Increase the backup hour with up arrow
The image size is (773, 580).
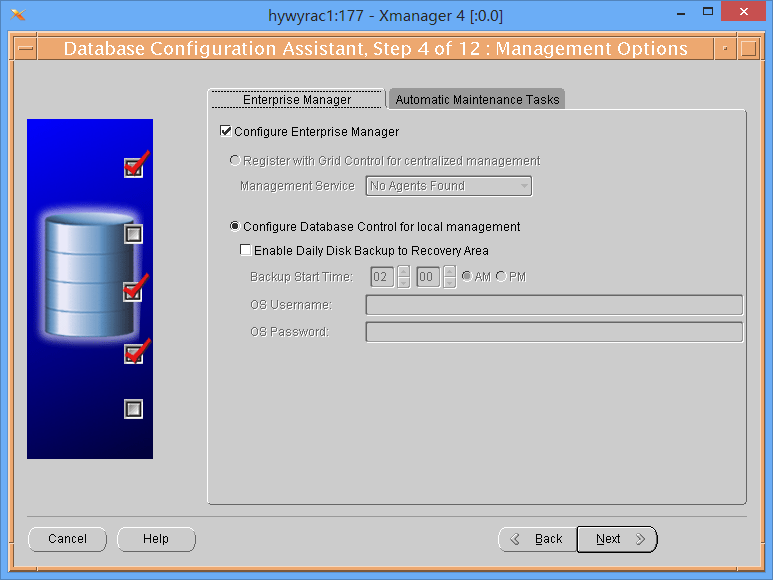403,271
